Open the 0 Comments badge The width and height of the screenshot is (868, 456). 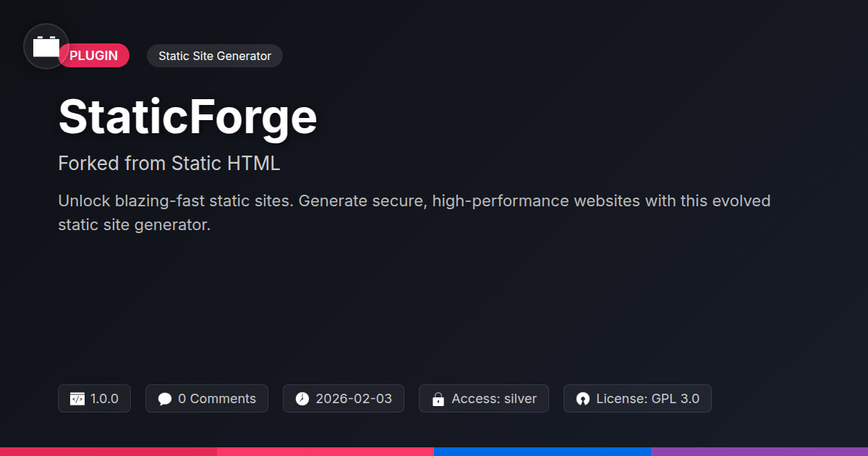(207, 399)
